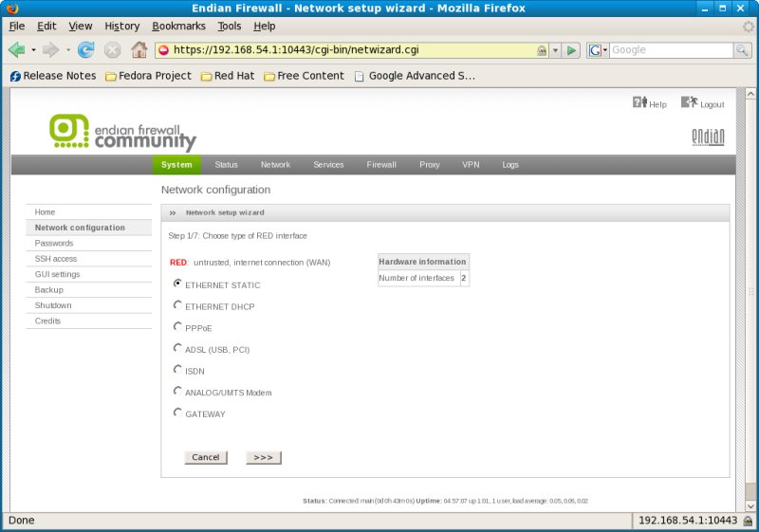Open SSH access in the sidebar
This screenshot has width=759, height=532.
(88, 259)
